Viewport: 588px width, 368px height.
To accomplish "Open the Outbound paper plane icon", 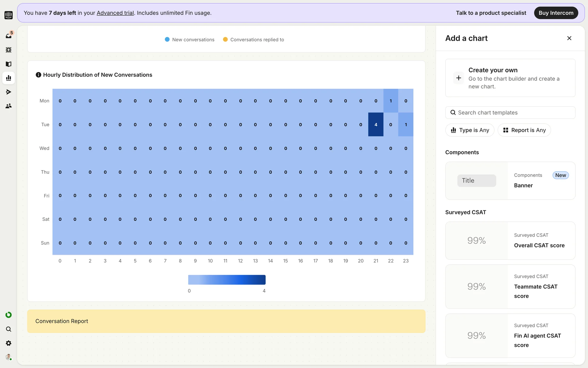I will pos(9,92).
